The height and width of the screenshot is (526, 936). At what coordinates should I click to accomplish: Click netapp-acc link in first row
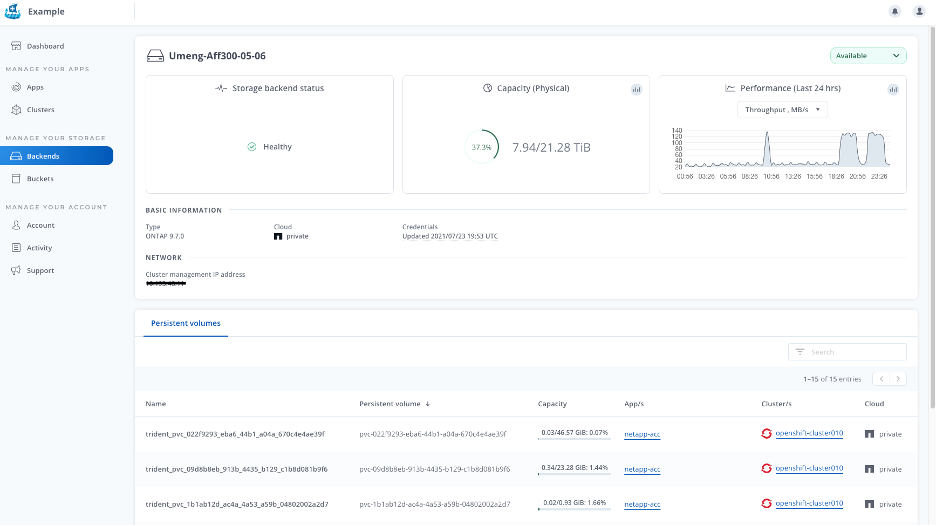click(x=642, y=435)
